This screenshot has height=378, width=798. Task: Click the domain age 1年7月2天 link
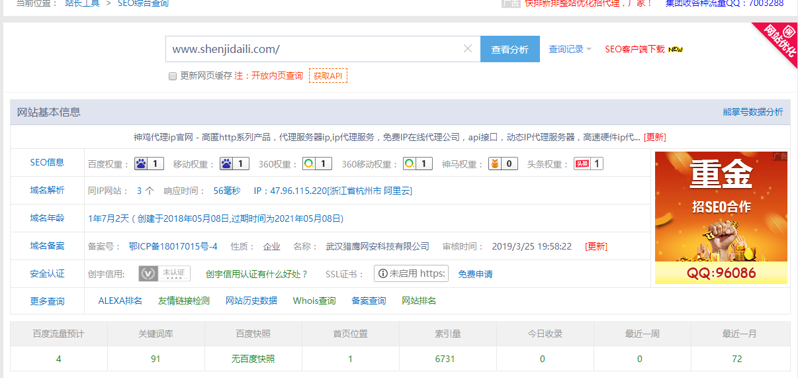[216, 219]
